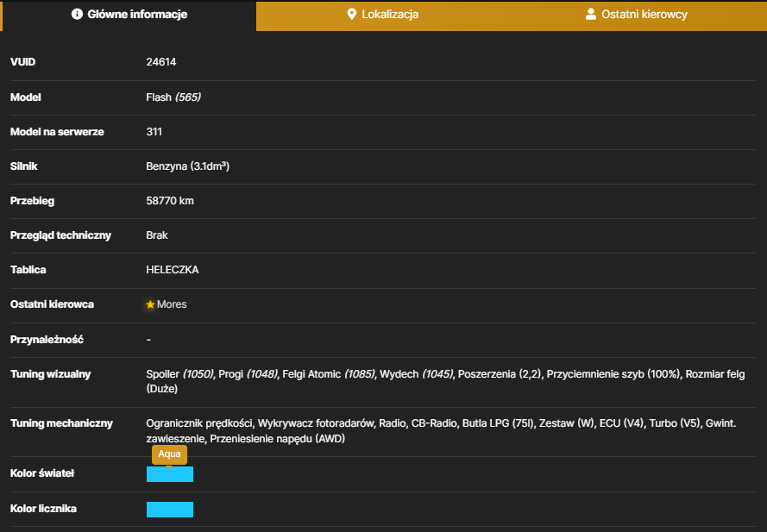The width and height of the screenshot is (767, 532).
Task: Open the Ostatni kierowcy tab
Action: click(637, 16)
